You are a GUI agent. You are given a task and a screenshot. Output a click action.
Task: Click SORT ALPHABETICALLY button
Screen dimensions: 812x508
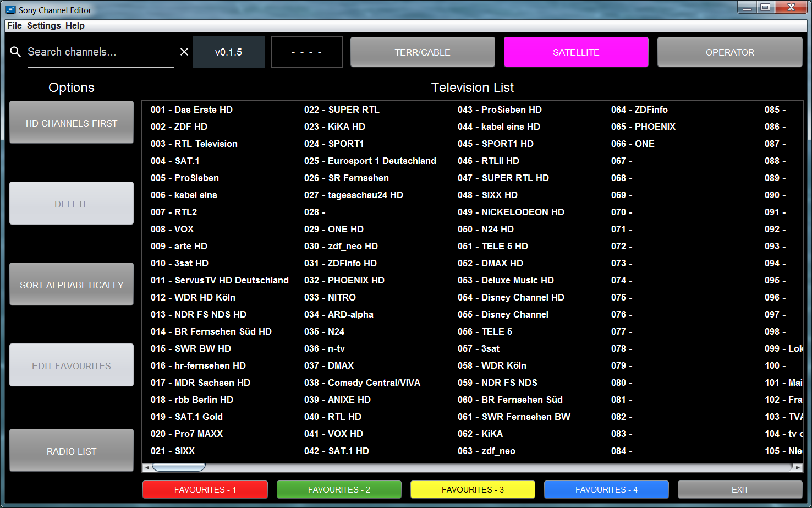coord(72,284)
